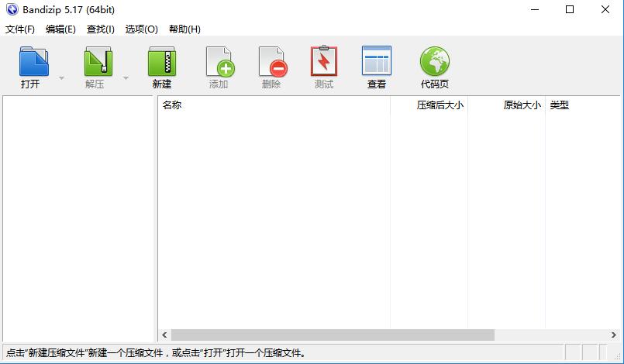Click the horizontal scrollbar left arrow
The height and width of the screenshot is (364, 624).
pos(164,335)
